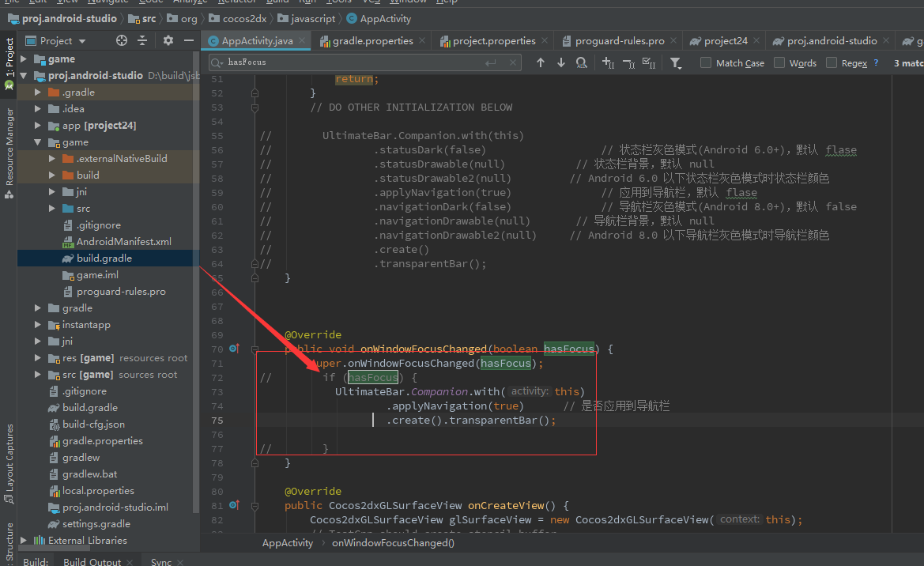Expand the gradle folder in project tree

coord(38,308)
